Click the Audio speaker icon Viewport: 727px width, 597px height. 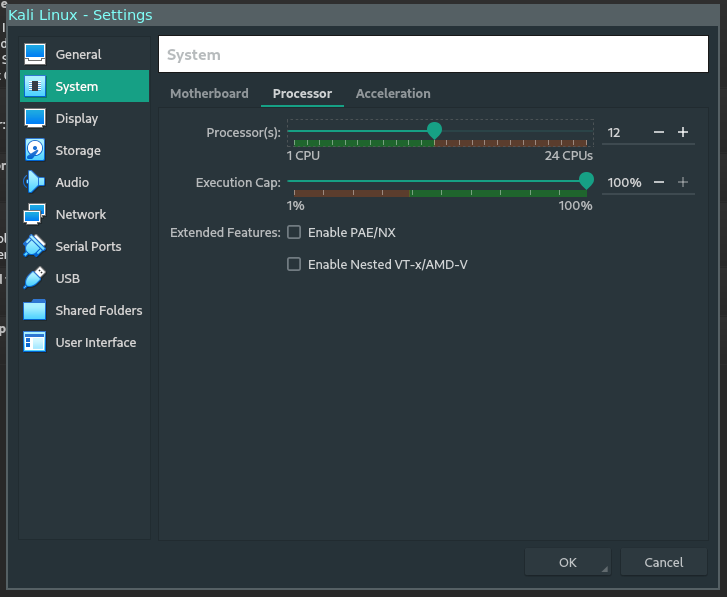coord(35,182)
